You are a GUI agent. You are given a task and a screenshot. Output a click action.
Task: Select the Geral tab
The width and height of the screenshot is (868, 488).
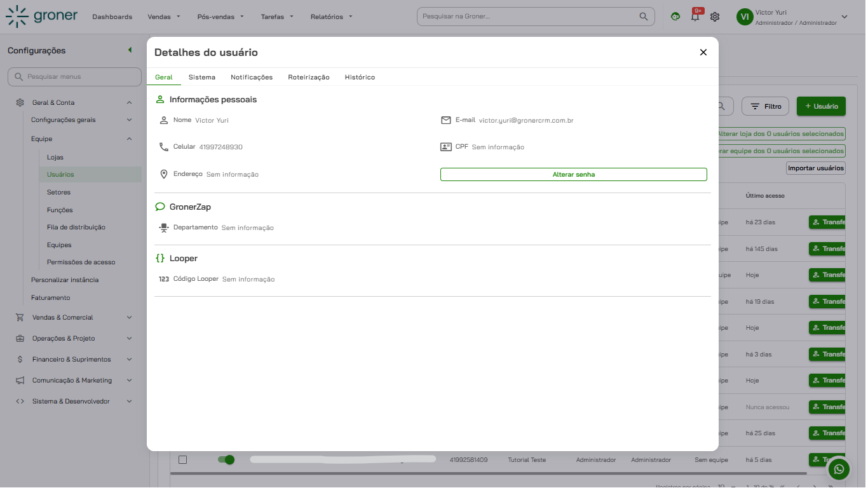pos(164,77)
